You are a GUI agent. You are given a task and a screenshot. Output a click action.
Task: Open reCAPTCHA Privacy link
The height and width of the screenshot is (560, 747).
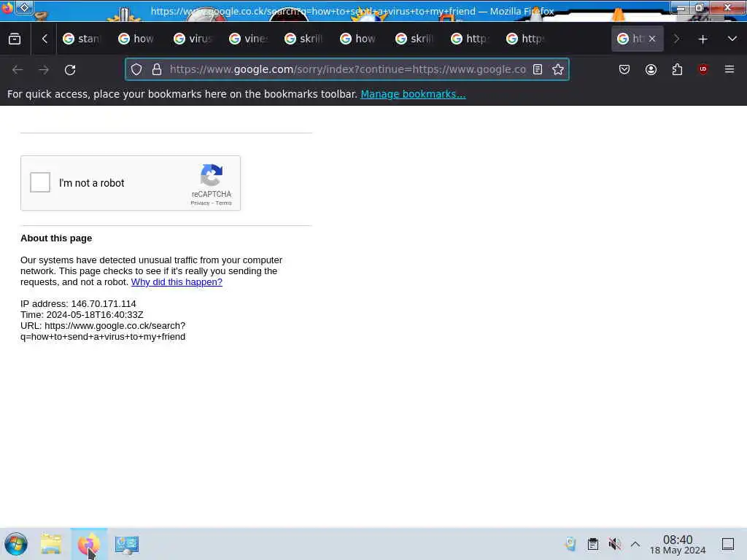200,203
